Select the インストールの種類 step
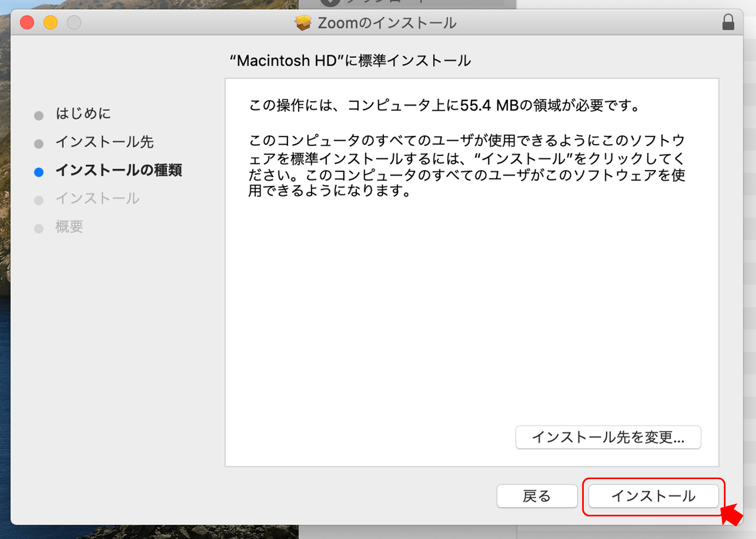Image resolution: width=756 pixels, height=539 pixels. [x=119, y=170]
